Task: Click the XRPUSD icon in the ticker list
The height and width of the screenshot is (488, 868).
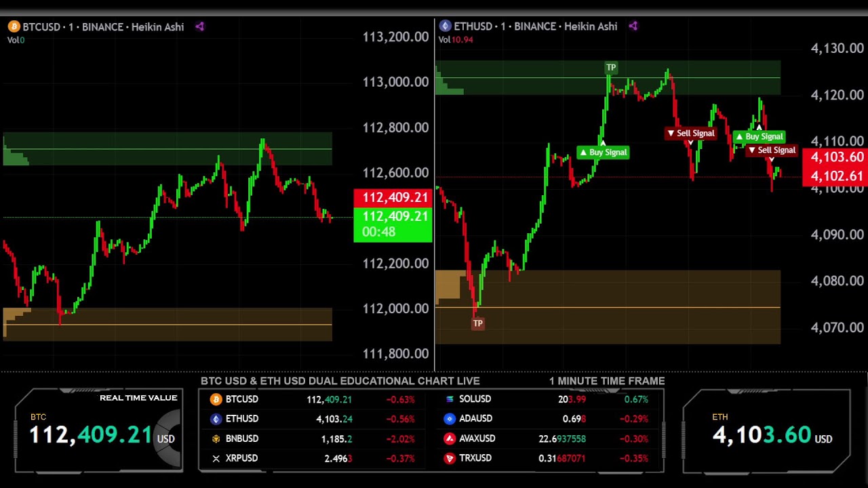Action: coord(216,459)
